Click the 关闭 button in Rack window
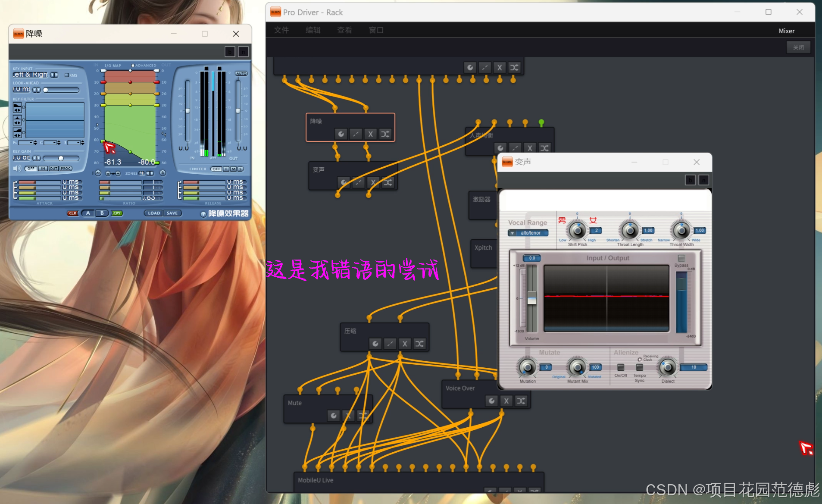Screen dimensions: 822x504 pyautogui.click(x=798, y=47)
